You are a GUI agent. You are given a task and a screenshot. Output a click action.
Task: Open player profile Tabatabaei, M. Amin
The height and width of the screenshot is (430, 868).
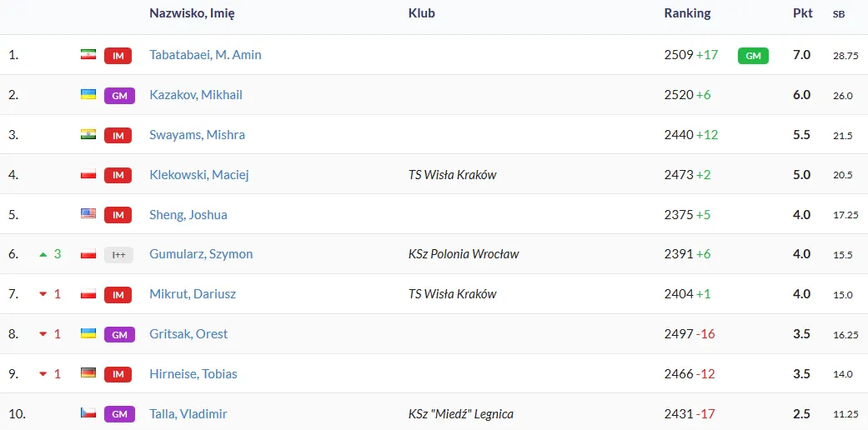click(x=205, y=55)
